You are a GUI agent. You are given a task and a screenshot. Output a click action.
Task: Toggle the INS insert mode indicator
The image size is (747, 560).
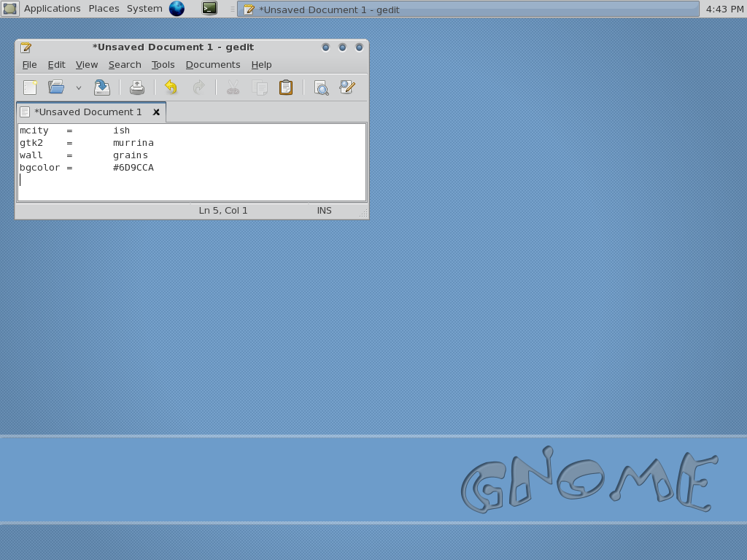[325, 211]
